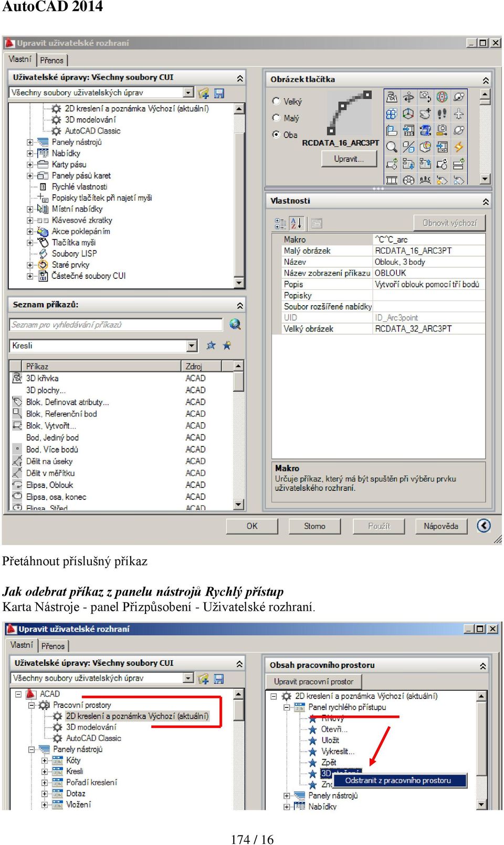Screen dimensions: 504x845
Task: Pick the footsteps walk icon in image grid
Action: pos(442,113)
